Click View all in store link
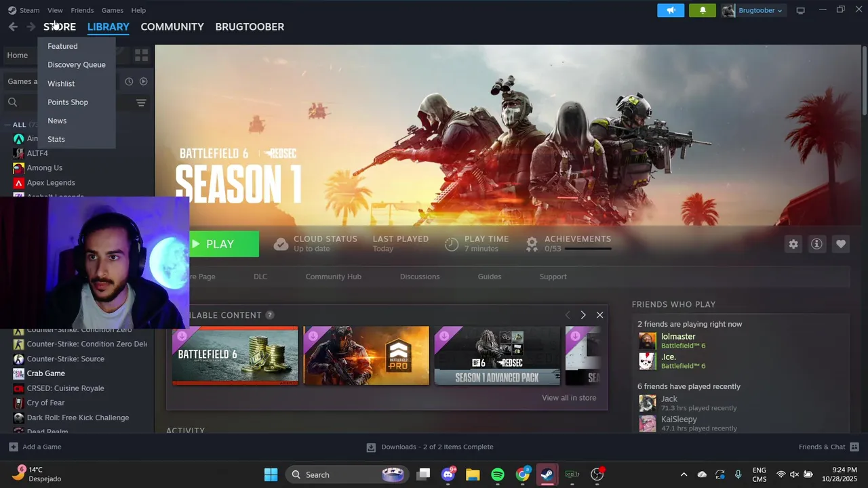Screen dimensions: 868x488 coord(569,398)
